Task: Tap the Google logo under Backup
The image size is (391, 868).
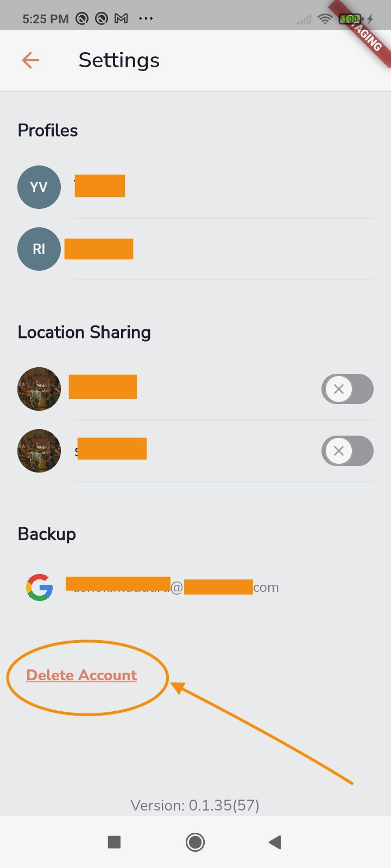Action: click(x=40, y=588)
